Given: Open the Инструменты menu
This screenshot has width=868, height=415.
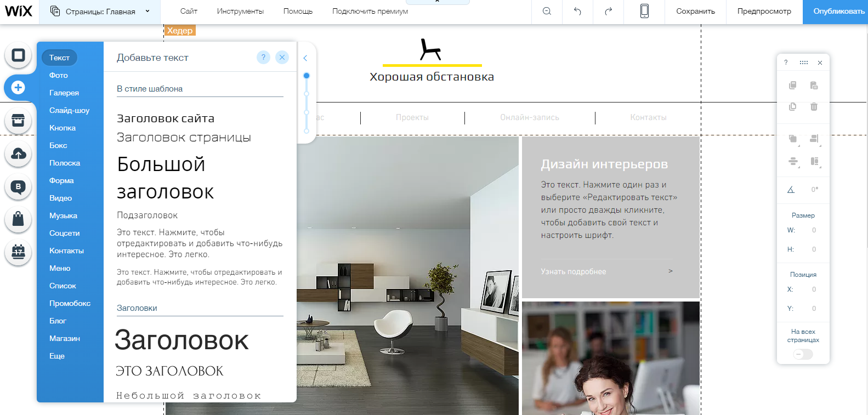Looking at the screenshot, I should [x=240, y=11].
